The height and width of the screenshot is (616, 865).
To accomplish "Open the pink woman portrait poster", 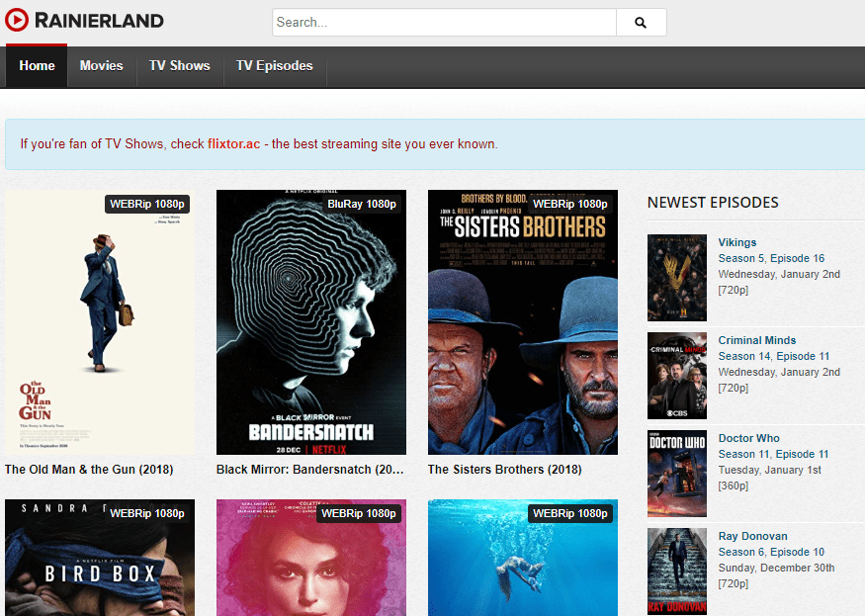I will (x=311, y=558).
